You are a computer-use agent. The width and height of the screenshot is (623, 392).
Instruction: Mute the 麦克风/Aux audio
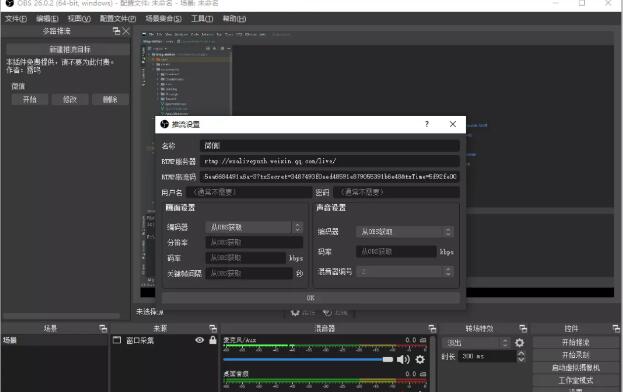click(403, 359)
